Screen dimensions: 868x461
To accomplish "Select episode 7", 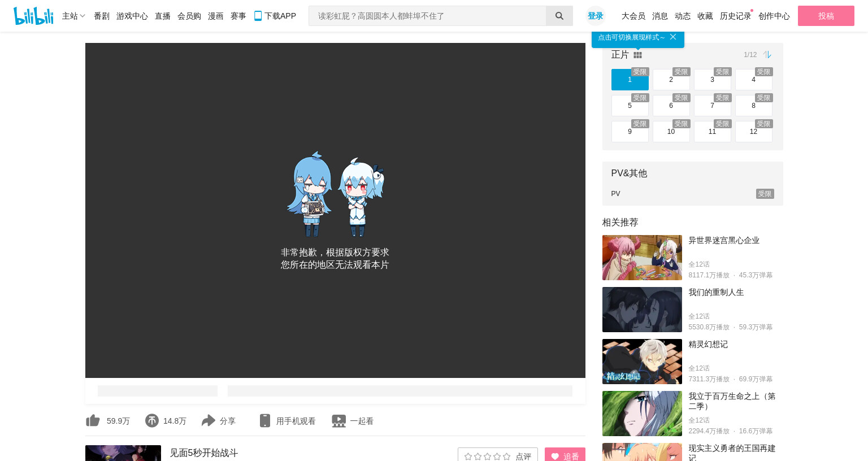I will coord(713,106).
